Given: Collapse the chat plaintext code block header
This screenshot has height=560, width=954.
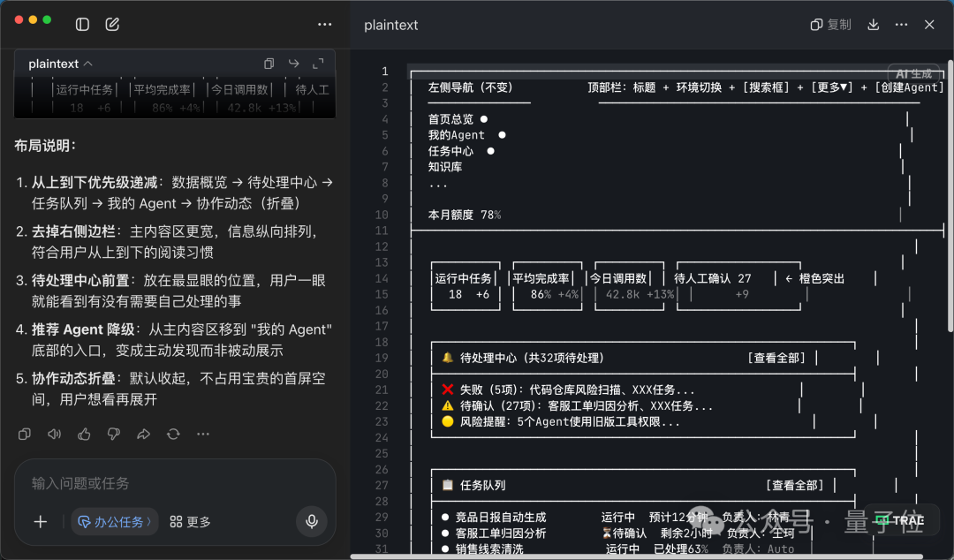Looking at the screenshot, I should coord(60,64).
